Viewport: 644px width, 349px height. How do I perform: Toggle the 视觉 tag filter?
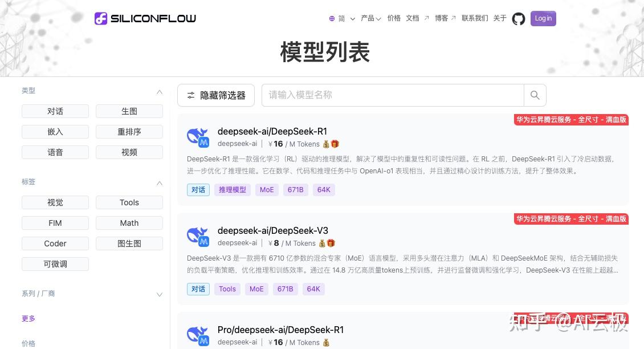pos(55,202)
